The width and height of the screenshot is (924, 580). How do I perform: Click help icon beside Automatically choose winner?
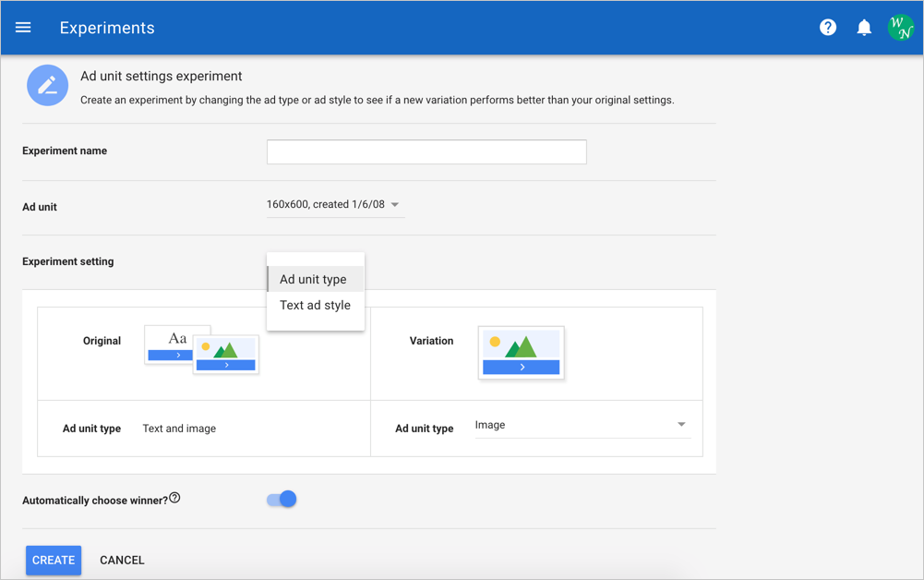(x=175, y=499)
